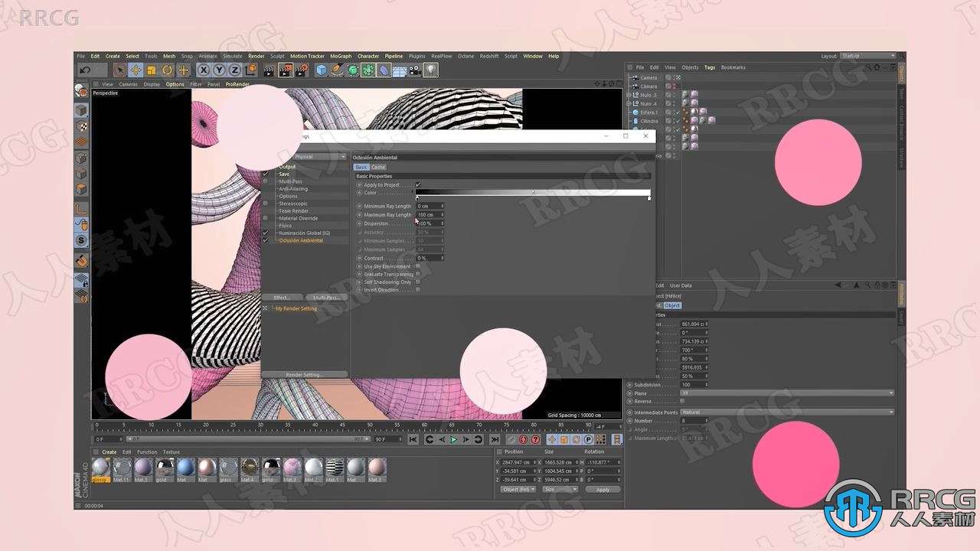The image size is (980, 551).
Task: Open the Floor environment objects icon
Action: [400, 70]
